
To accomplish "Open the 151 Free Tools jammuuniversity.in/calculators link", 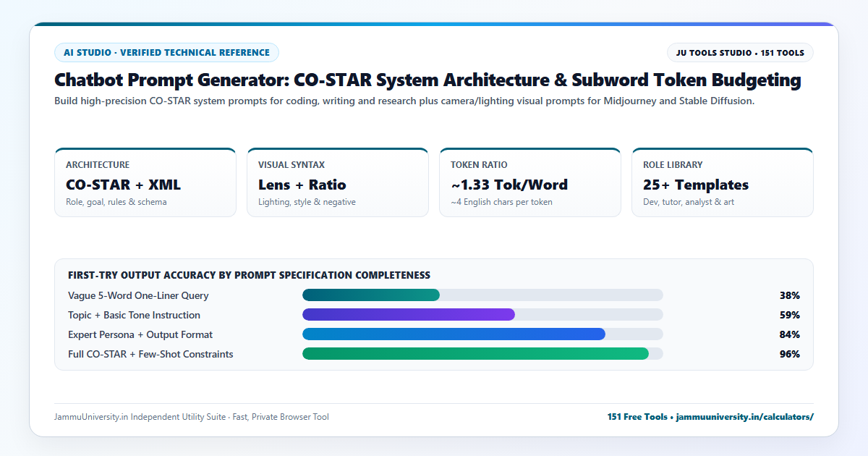I will click(710, 417).
